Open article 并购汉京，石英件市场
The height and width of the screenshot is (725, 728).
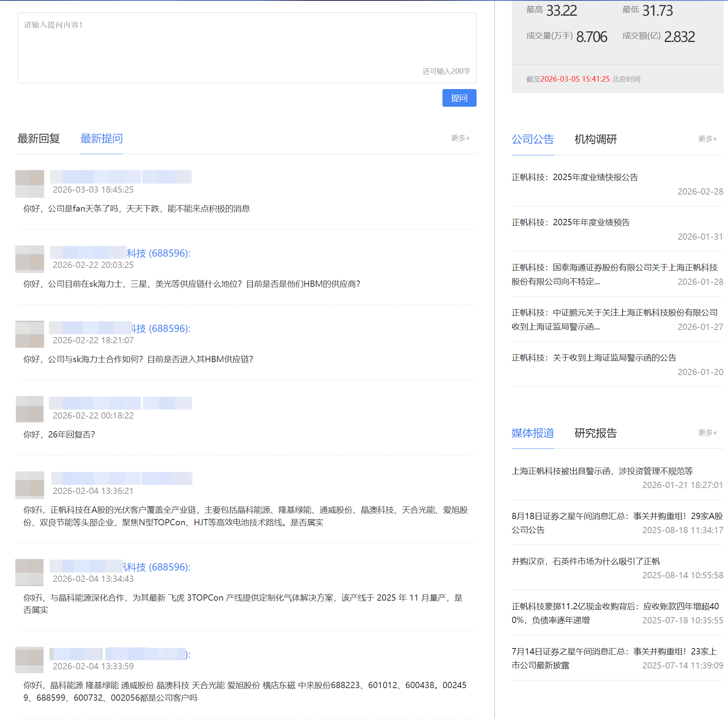(x=586, y=561)
